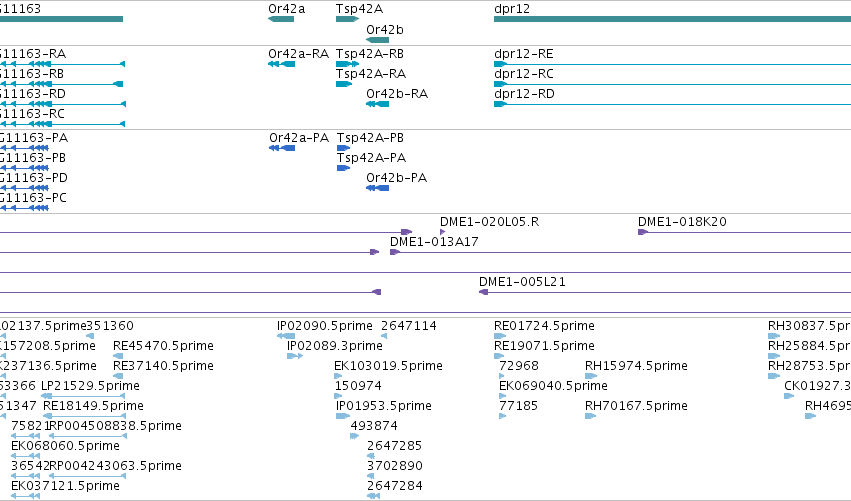Click the IP02089.3prime EST arrow
The image size is (851, 501).
point(295,356)
